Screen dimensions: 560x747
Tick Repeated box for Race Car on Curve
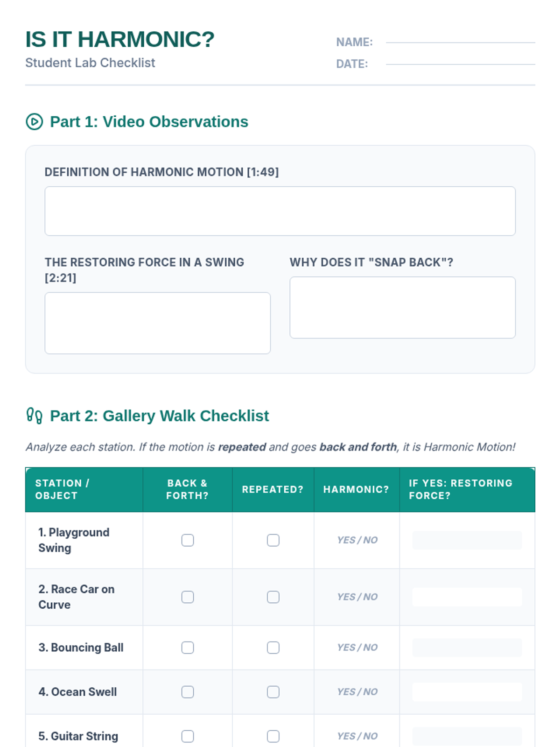coord(273,597)
